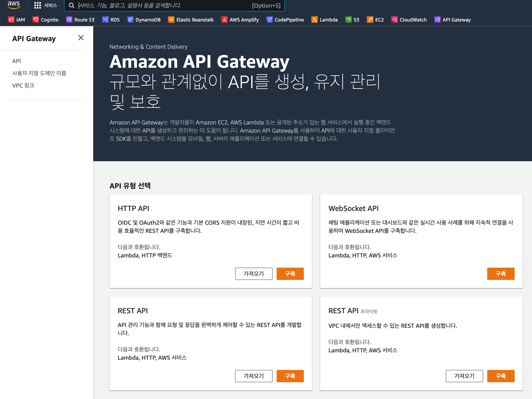Click the AWS logo home icon
This screenshot has width=532, height=399.
click(x=13, y=5)
